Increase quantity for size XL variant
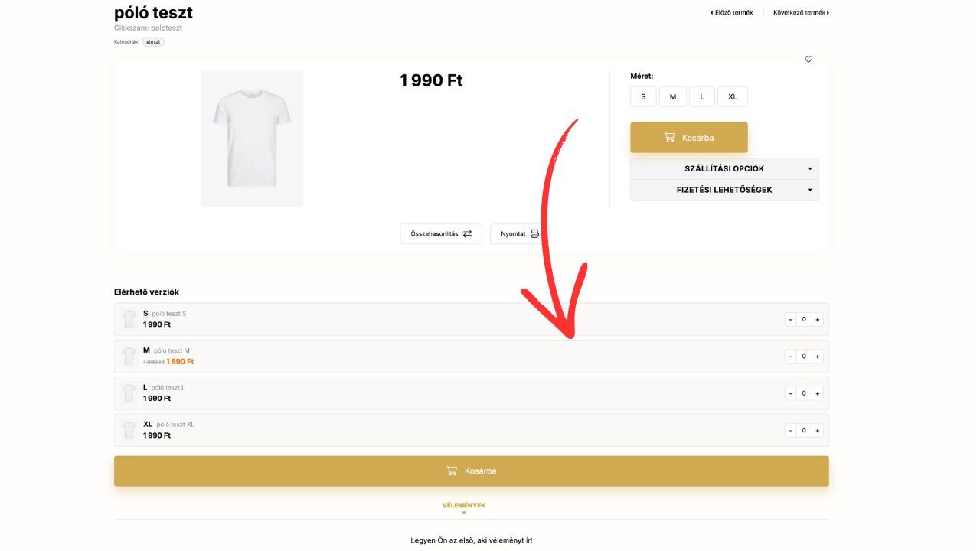This screenshot has width=980, height=551. [x=818, y=430]
